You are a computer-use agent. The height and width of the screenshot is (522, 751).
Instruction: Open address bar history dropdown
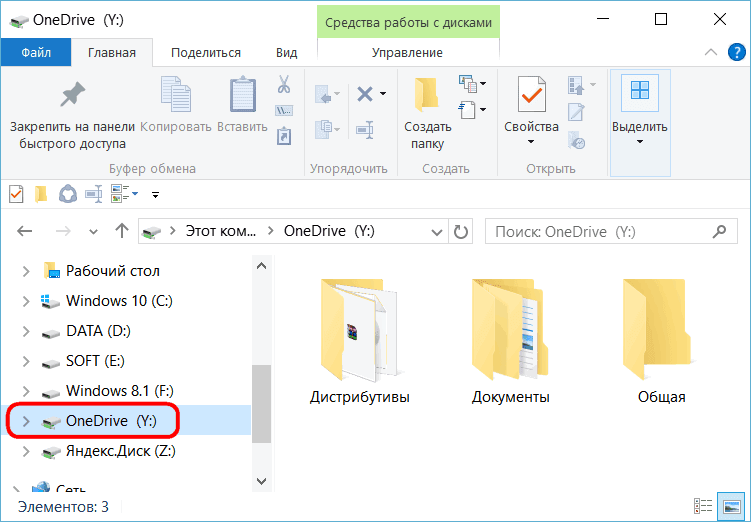436,232
